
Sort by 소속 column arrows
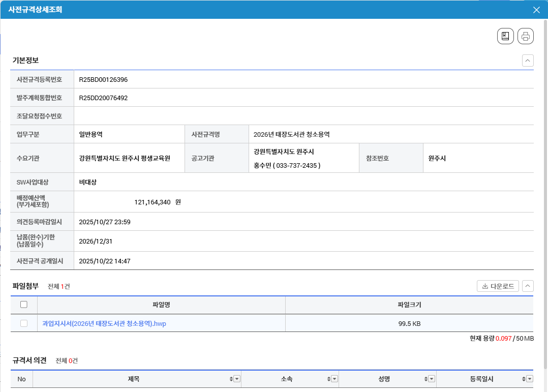328,379
